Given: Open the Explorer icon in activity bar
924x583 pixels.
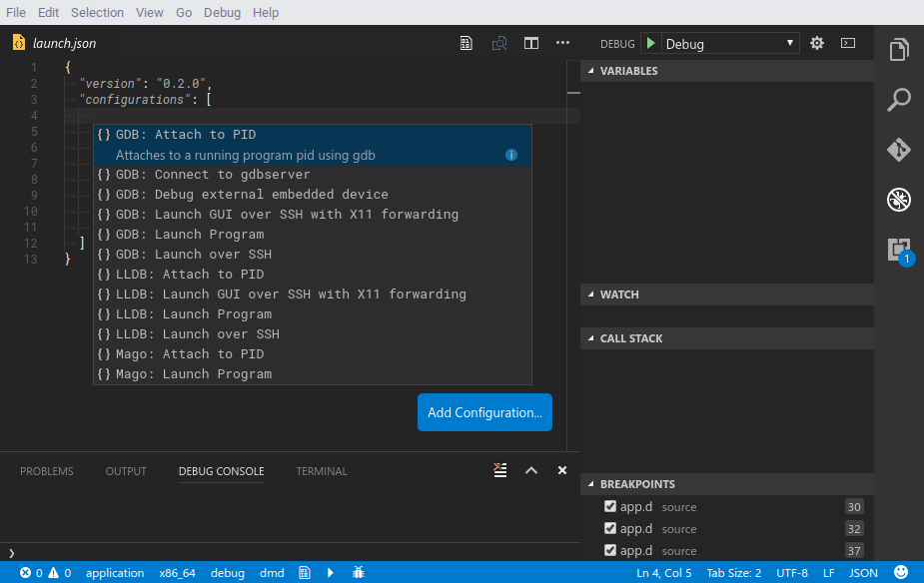Looking at the screenshot, I should [898, 49].
